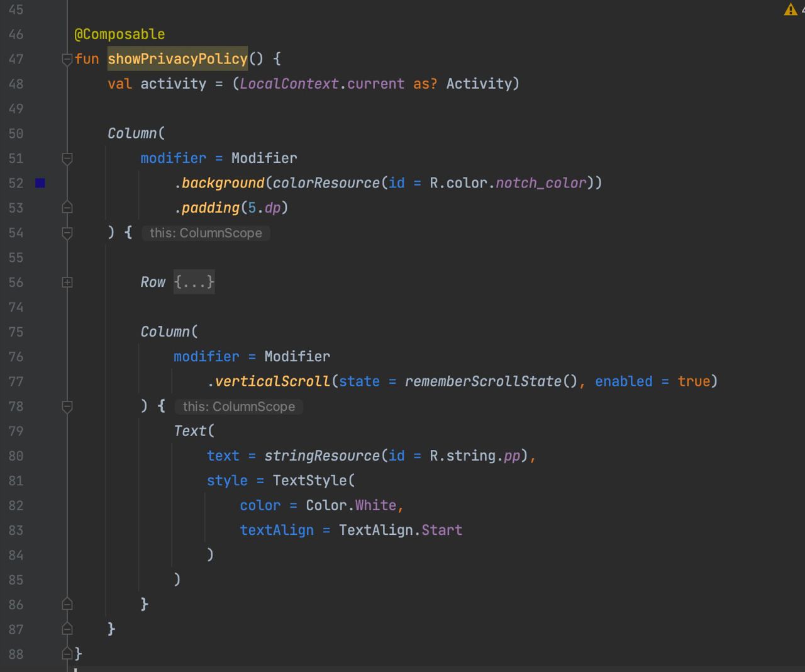Click the yellow warning icon in the editor corner
This screenshot has width=805, height=672.
pos(791,9)
